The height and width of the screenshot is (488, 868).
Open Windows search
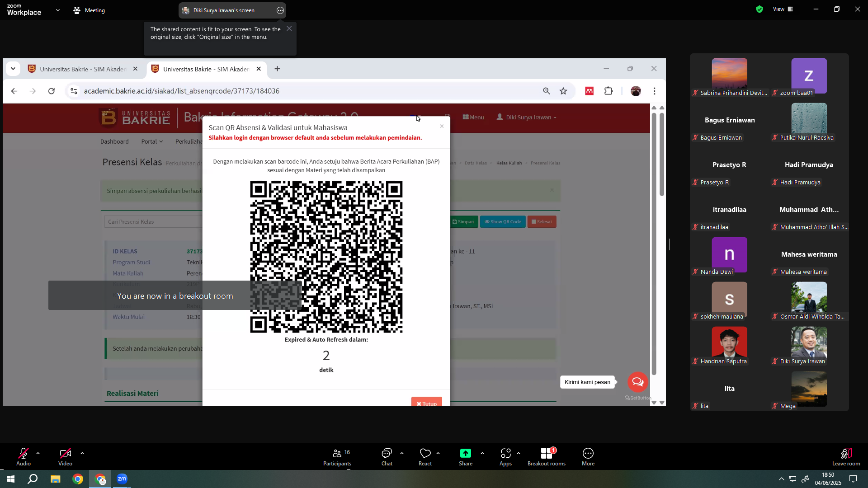point(33,479)
